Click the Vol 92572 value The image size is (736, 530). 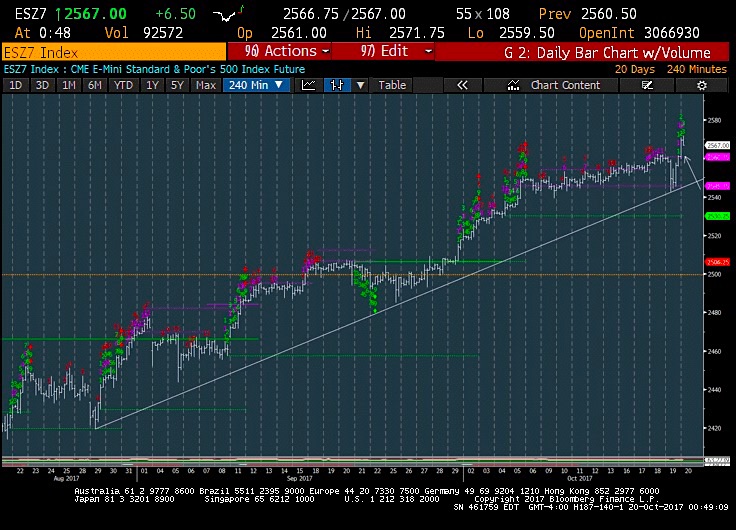point(144,33)
